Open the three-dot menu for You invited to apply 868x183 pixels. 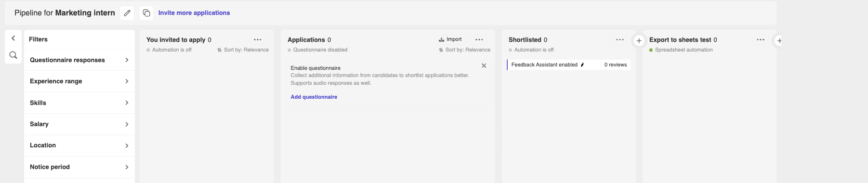tap(258, 40)
